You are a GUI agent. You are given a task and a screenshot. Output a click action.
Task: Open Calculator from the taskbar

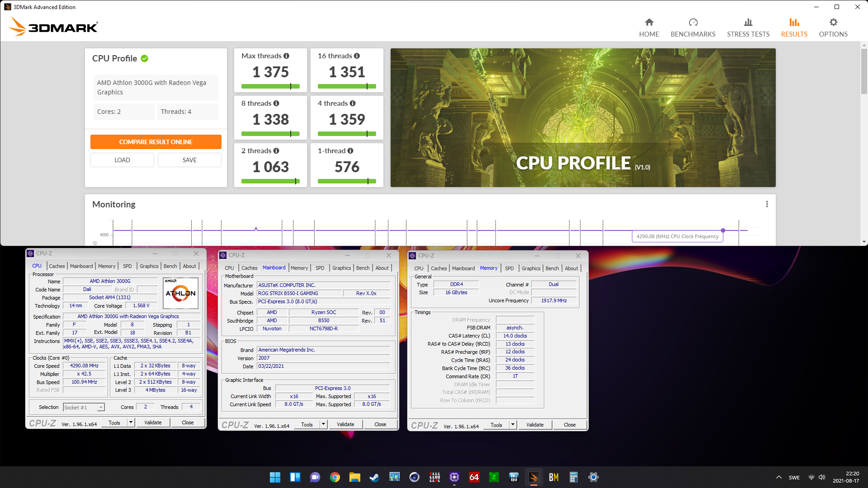pos(573,477)
